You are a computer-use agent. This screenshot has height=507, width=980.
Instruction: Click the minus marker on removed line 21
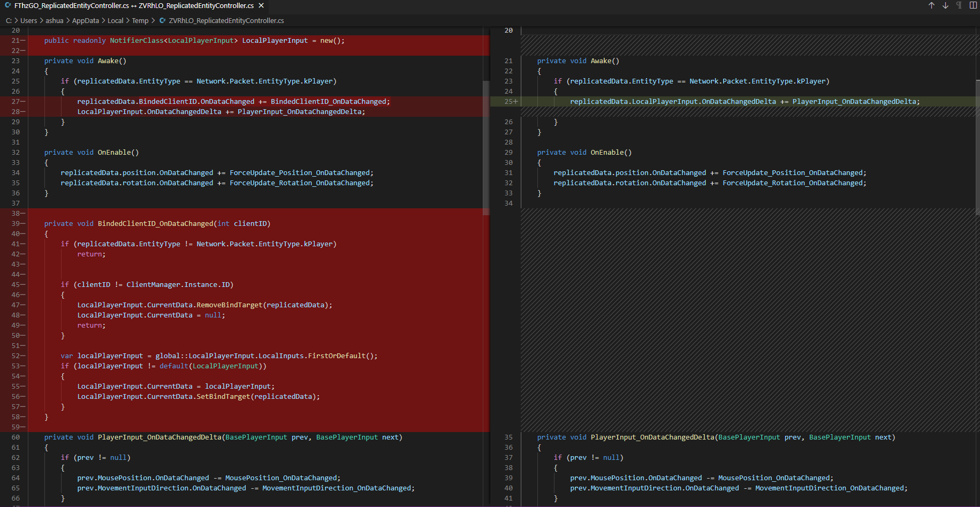(x=23, y=41)
